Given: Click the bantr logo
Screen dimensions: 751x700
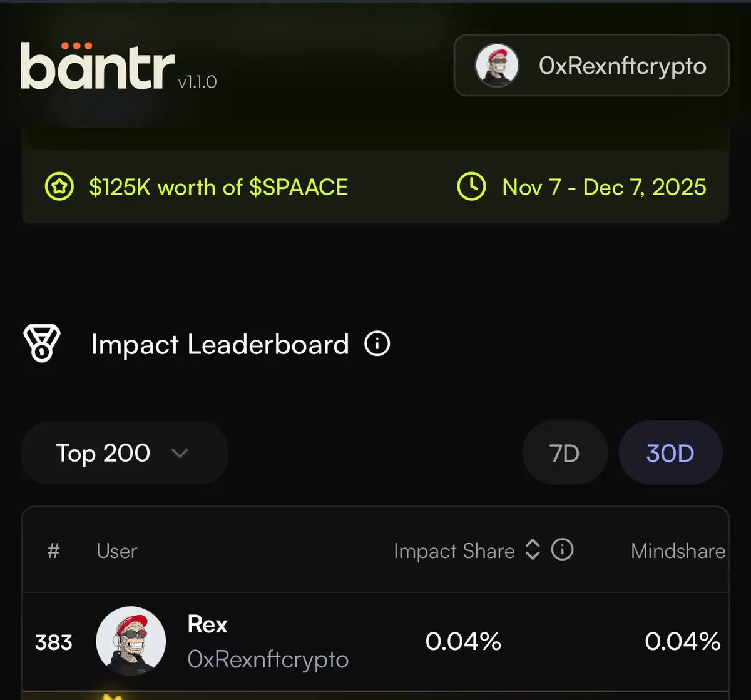Looking at the screenshot, I should tap(98, 67).
